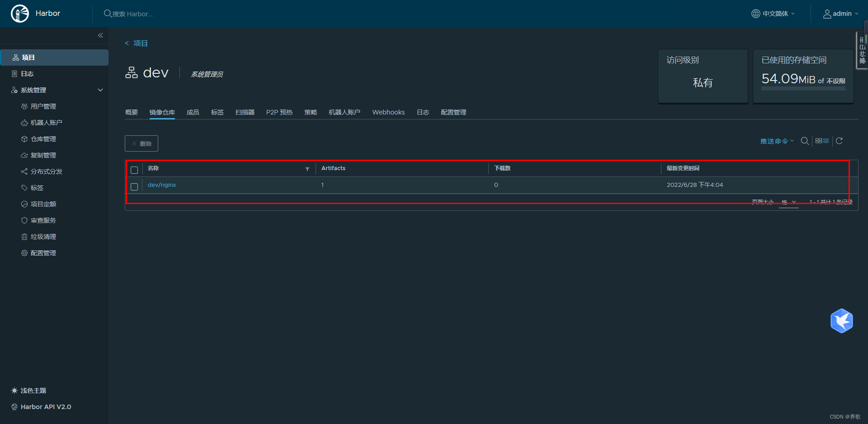The image size is (868, 424).
Task: Click the 2022/6/28 下午4:04 timestamp cell
Action: pyautogui.click(x=695, y=185)
